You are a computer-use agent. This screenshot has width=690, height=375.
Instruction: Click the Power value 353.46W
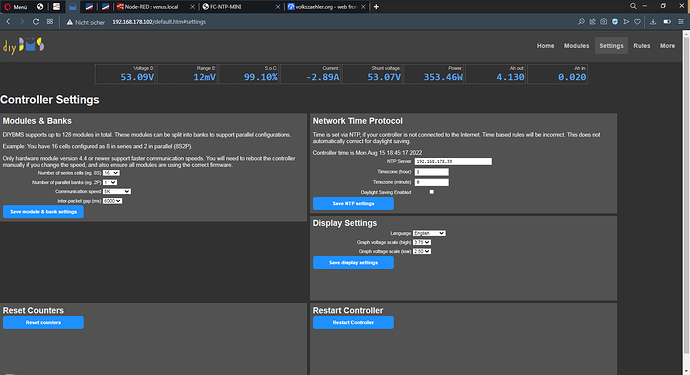click(443, 77)
